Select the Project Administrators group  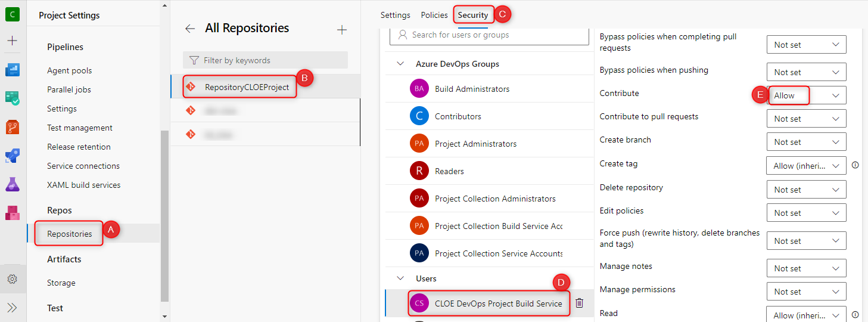pyautogui.click(x=475, y=144)
